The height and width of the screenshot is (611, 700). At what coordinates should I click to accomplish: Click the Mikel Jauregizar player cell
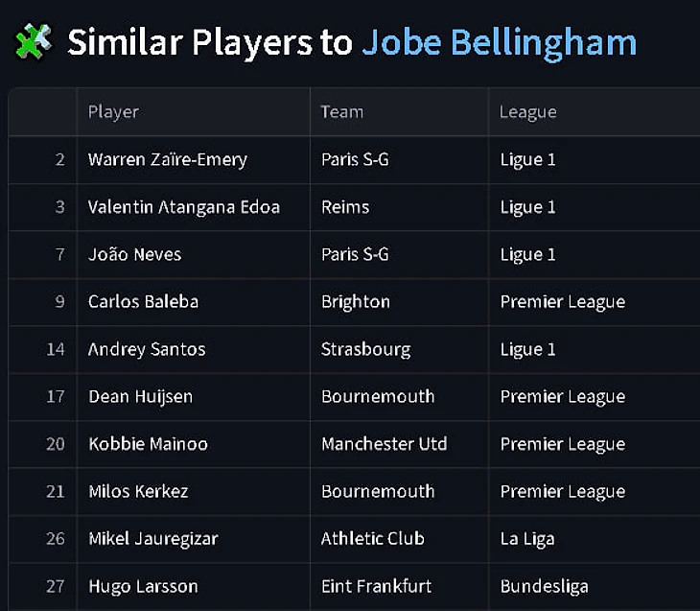[x=153, y=539]
